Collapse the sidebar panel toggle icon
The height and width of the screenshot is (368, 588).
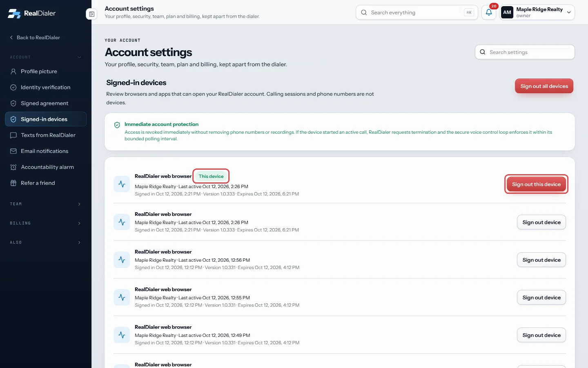point(92,14)
